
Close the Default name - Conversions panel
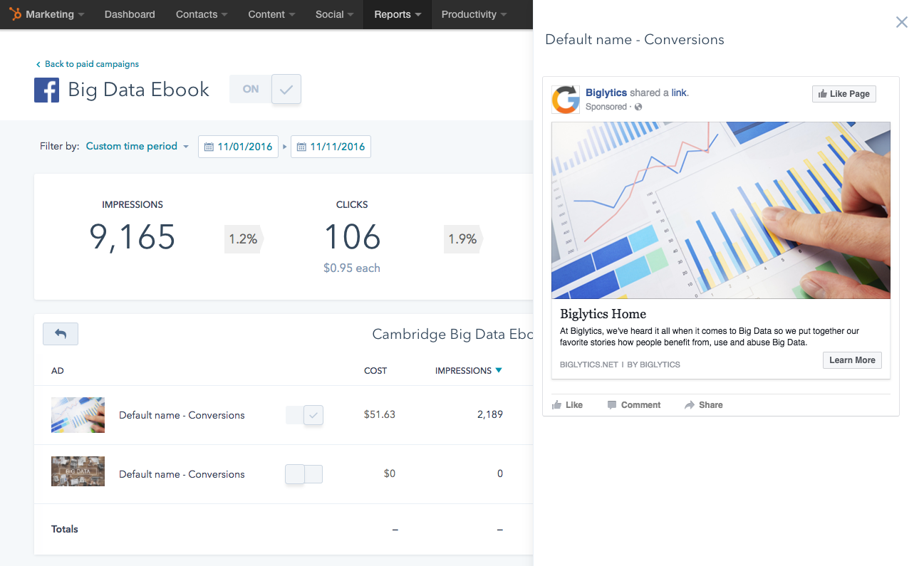[x=902, y=22]
